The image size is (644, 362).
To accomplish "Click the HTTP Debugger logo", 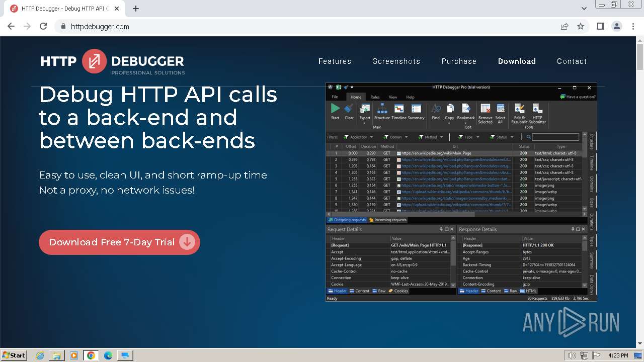I will point(113,62).
